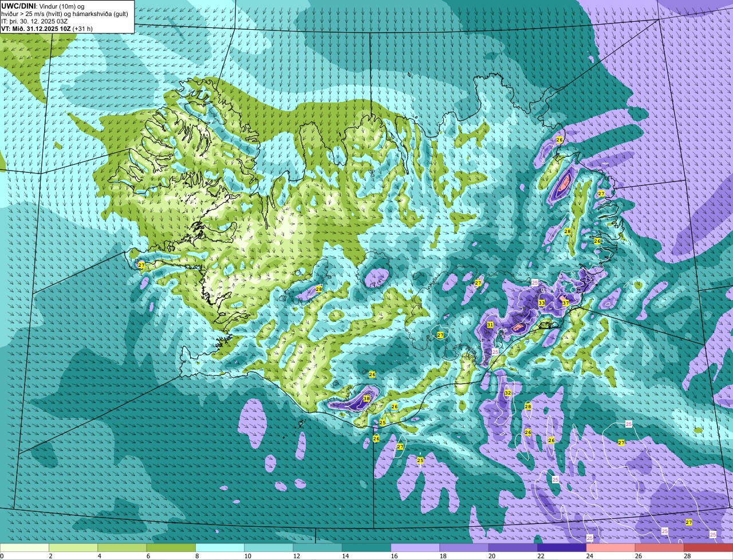
Task: Pick the yellow-green 4–6 legend swatch
Action: [122, 548]
